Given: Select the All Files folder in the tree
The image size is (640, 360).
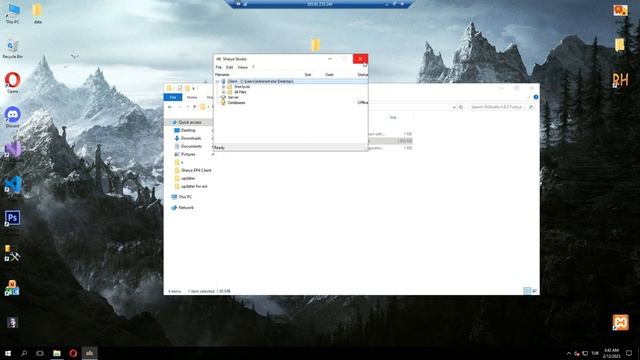Looking at the screenshot, I should click(x=240, y=92).
